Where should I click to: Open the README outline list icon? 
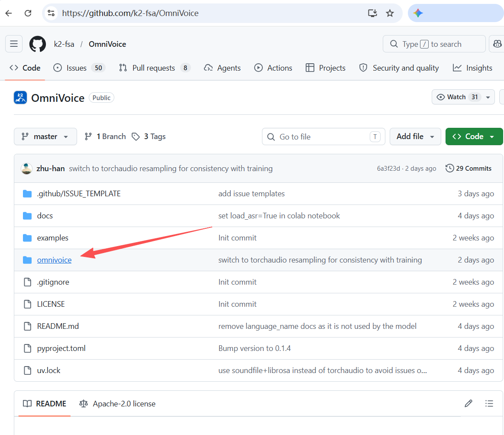tap(489, 403)
